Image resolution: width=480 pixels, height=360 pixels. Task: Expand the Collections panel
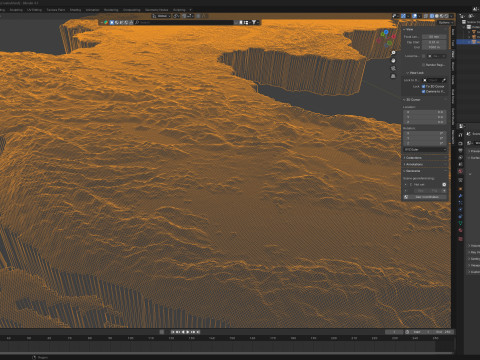point(425,158)
